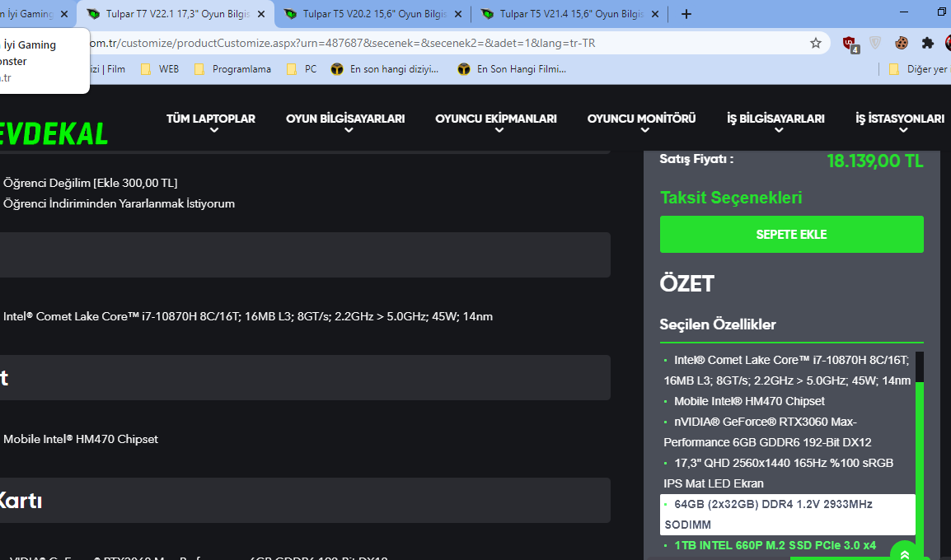
Task: Open Diğer yer bookmarks folder
Action: 918,69
